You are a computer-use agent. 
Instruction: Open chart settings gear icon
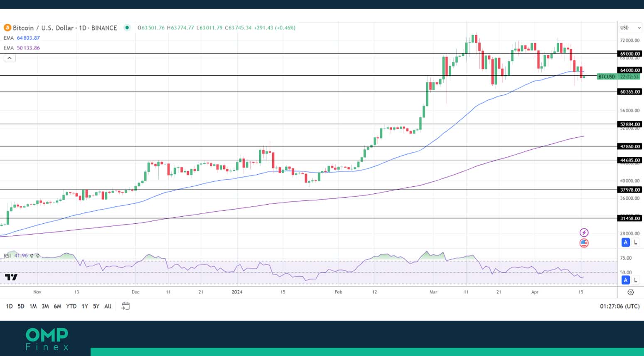click(x=630, y=292)
